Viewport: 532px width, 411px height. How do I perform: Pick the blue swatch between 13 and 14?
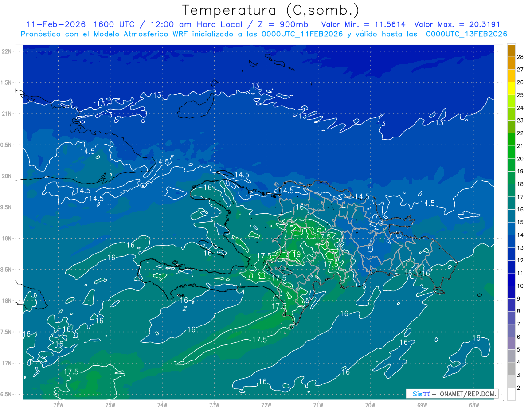(x=511, y=241)
